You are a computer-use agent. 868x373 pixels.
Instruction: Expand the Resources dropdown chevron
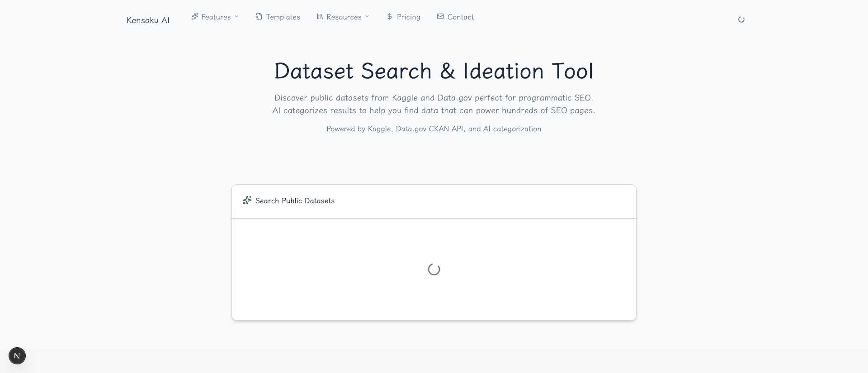[x=367, y=17]
